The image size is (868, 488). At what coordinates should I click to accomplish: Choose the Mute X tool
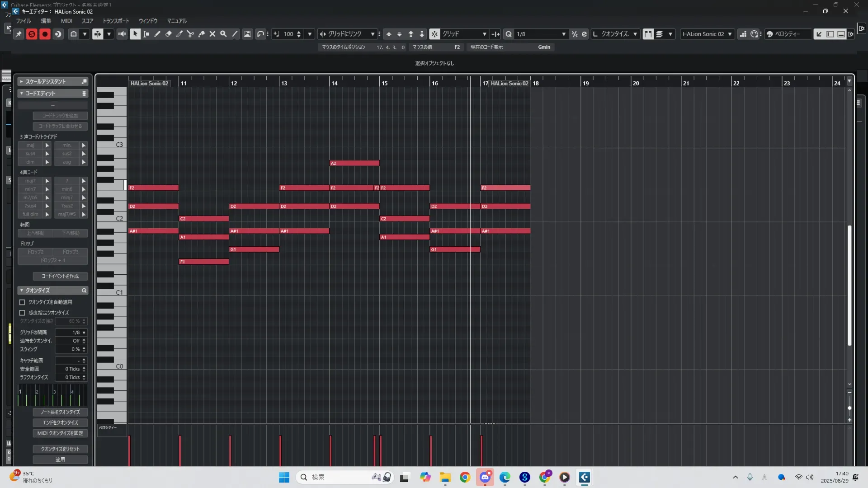(x=212, y=34)
